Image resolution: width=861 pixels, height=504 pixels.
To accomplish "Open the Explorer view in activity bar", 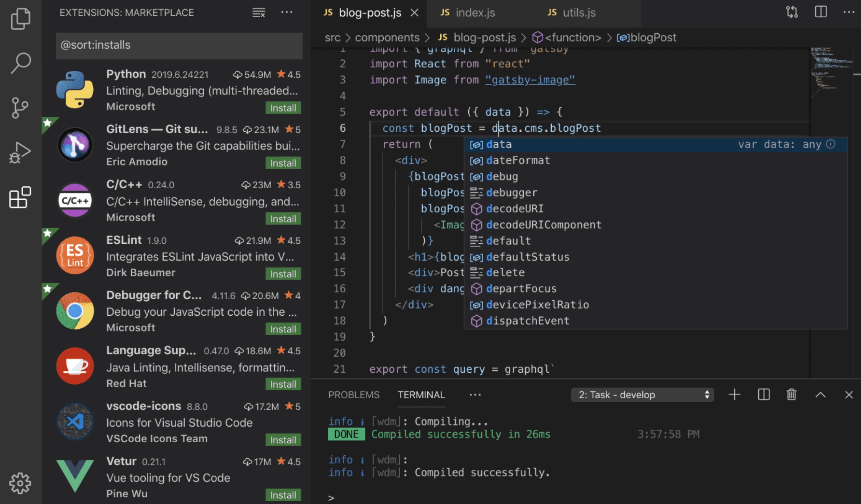I will coord(20,18).
